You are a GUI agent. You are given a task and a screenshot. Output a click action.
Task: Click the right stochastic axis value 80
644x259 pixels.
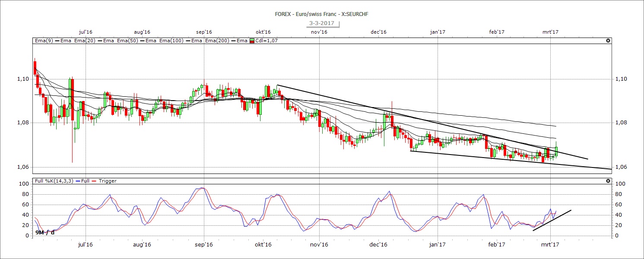point(619,194)
